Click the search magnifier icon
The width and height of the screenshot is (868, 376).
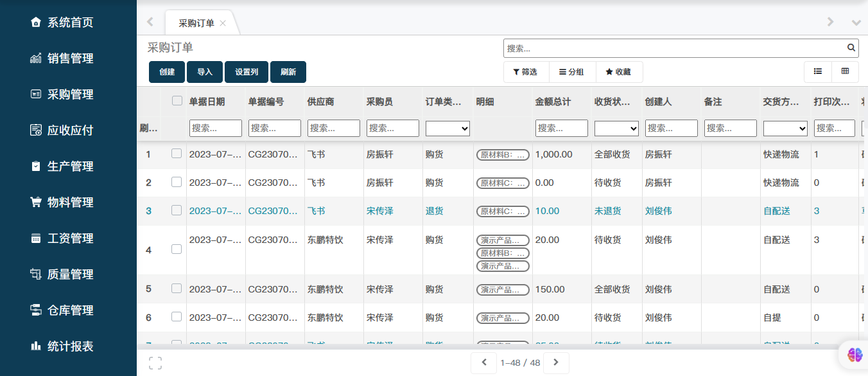click(851, 48)
